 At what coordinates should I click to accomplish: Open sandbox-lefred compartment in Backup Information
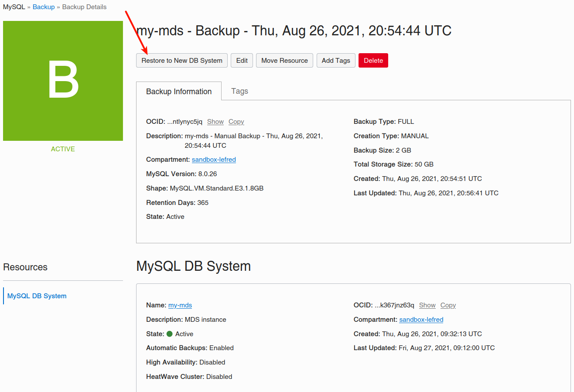(x=214, y=160)
